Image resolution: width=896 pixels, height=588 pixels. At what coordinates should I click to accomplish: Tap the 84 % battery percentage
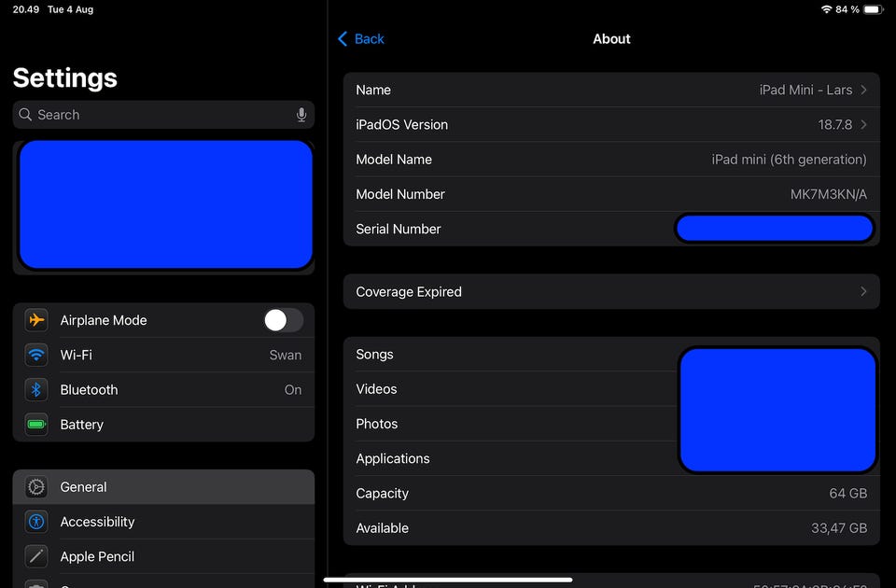tap(847, 9)
